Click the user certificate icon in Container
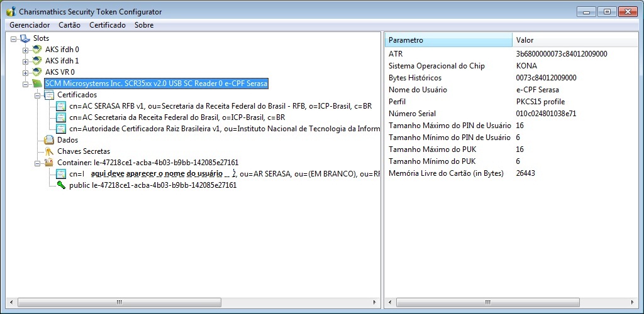This screenshot has width=644, height=314. coord(61,174)
